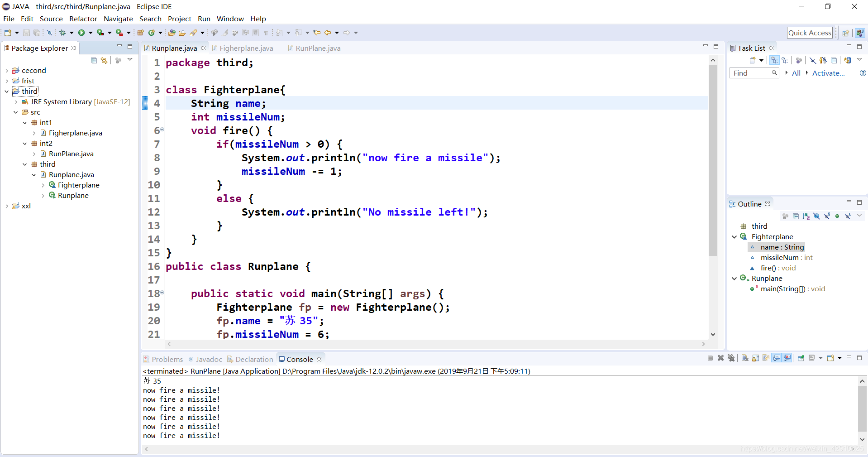Expand JRE System Library node
This screenshot has width=868, height=457.
tap(16, 102)
